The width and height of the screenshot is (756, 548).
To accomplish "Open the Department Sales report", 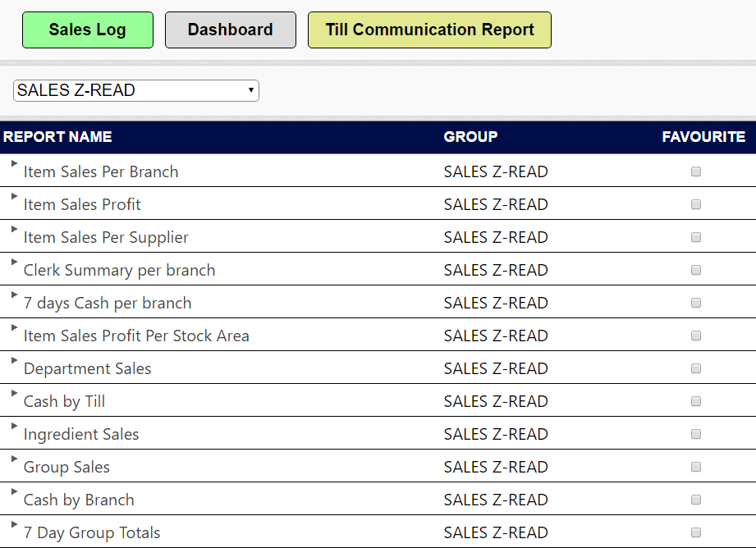I will pos(87,368).
